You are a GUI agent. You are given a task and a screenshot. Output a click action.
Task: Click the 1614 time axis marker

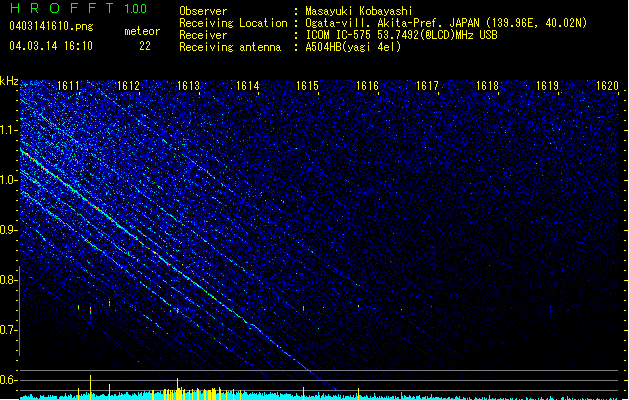pyautogui.click(x=248, y=86)
